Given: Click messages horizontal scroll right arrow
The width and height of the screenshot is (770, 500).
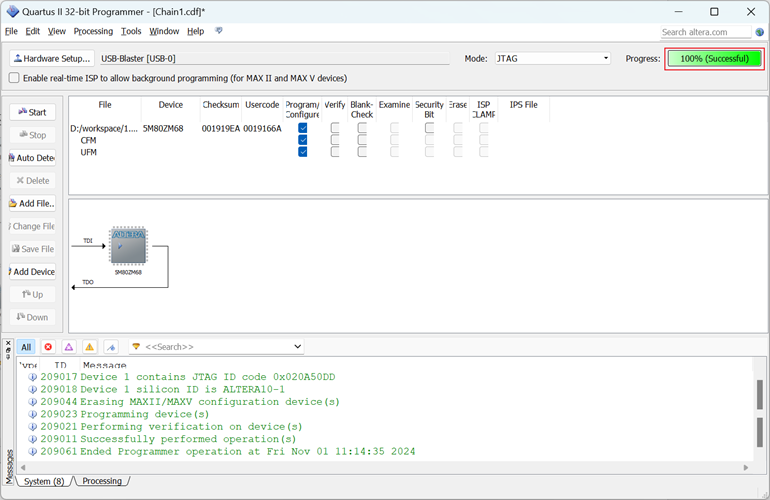Looking at the screenshot, I should click(746, 468).
